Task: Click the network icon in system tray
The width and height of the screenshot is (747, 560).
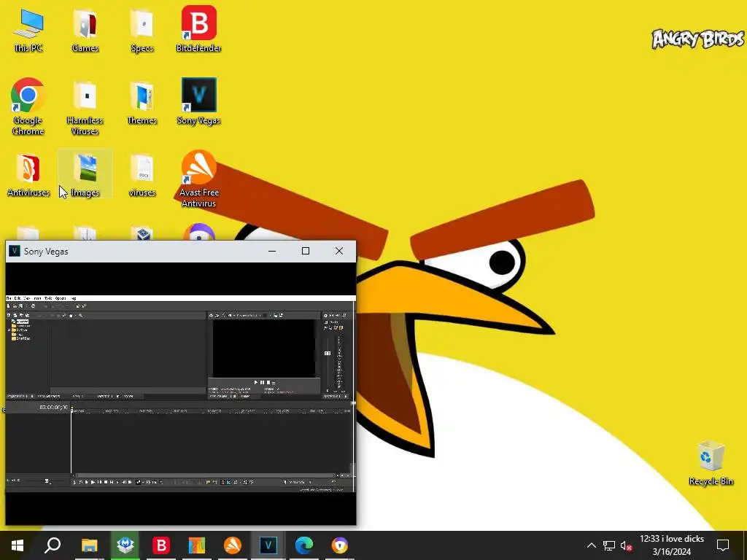Action: [609, 545]
